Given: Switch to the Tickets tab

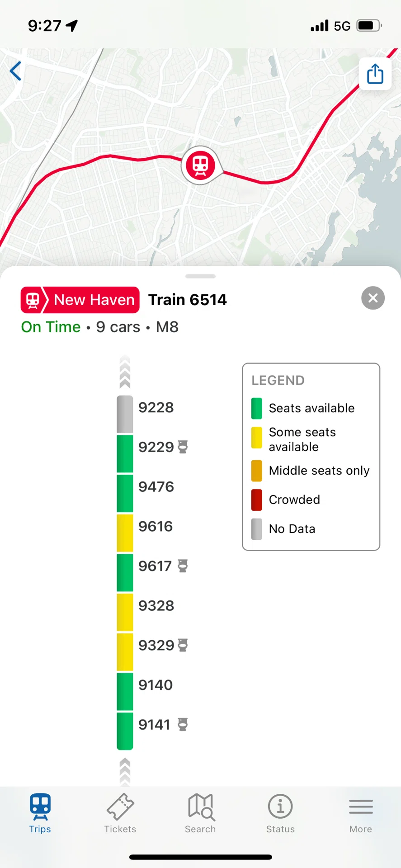Looking at the screenshot, I should [x=120, y=813].
